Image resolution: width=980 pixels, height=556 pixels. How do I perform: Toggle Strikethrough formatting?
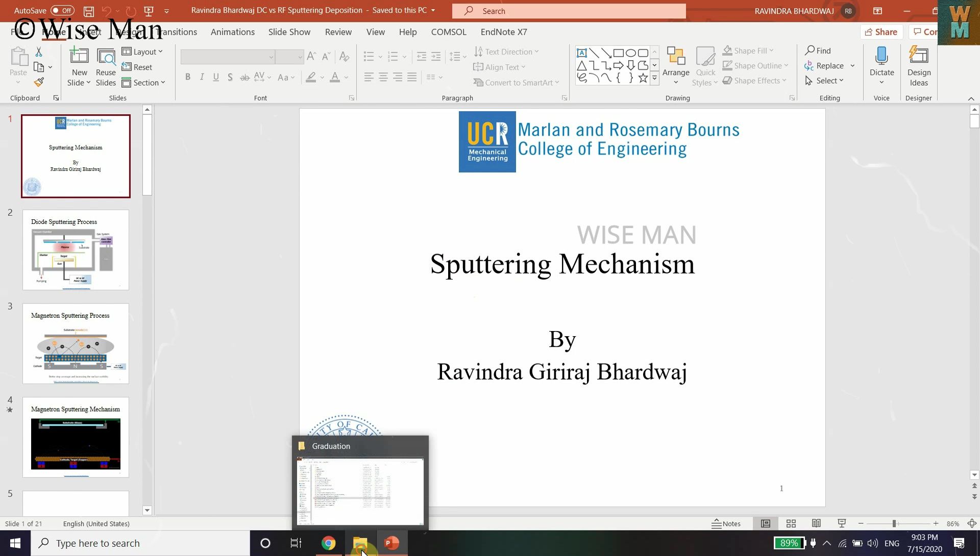[245, 77]
